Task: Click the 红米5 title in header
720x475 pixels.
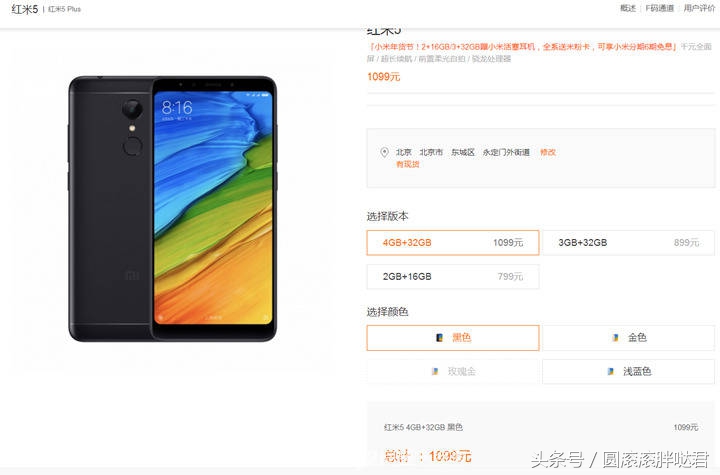Action: pos(25,9)
